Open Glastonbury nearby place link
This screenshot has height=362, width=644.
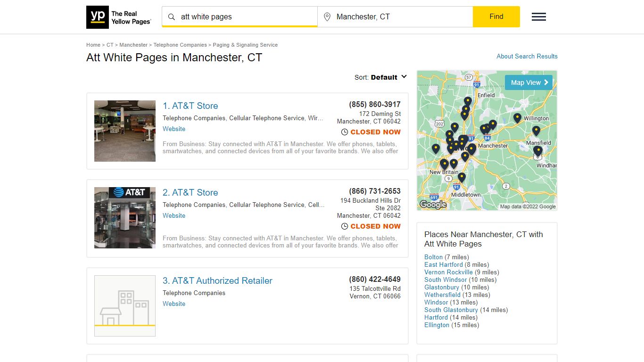[442, 288]
